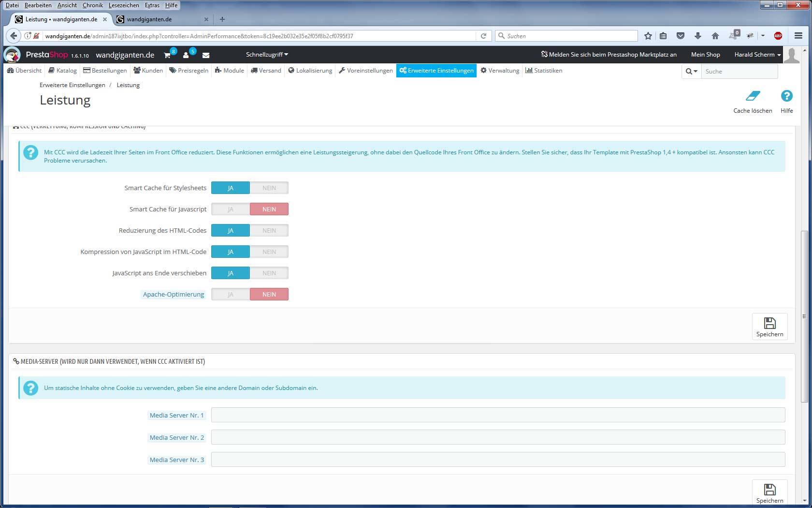Click the PrestaShop logo
The image size is (812, 508).
coord(47,55)
